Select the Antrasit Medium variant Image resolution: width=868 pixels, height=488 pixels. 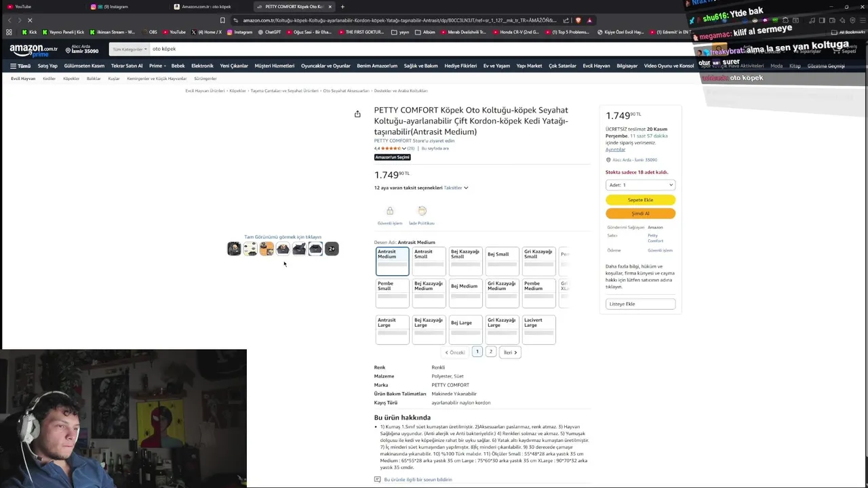pos(393,261)
